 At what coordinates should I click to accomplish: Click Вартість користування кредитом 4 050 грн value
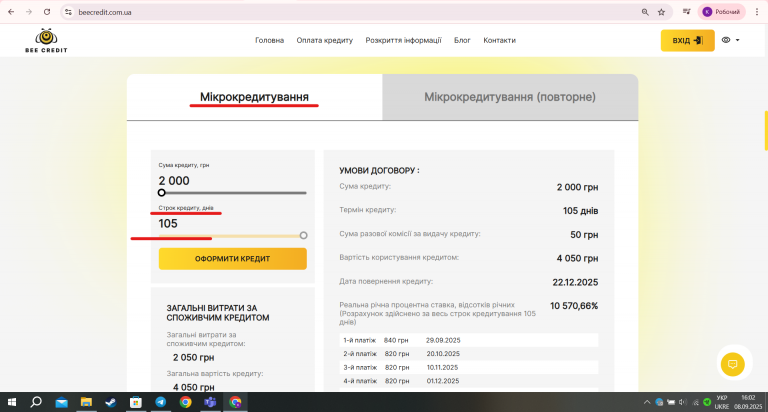(577, 259)
